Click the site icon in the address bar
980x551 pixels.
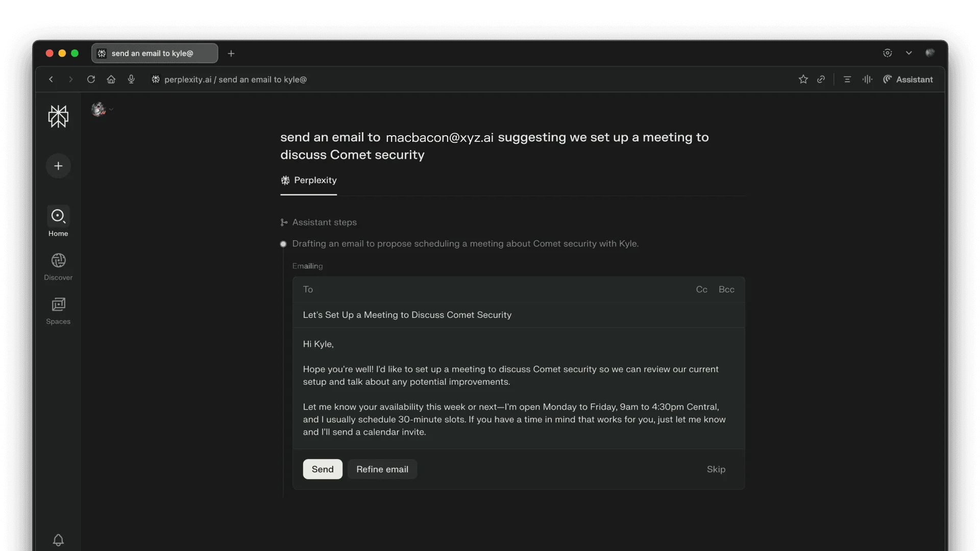[x=156, y=80]
